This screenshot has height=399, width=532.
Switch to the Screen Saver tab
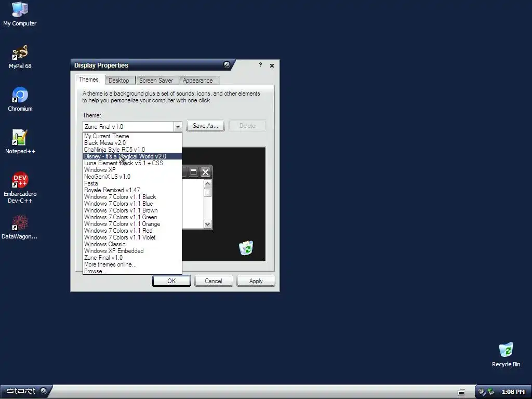[156, 81]
